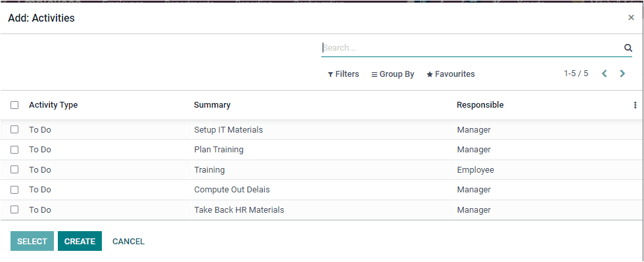Go to next page arrow

622,74
